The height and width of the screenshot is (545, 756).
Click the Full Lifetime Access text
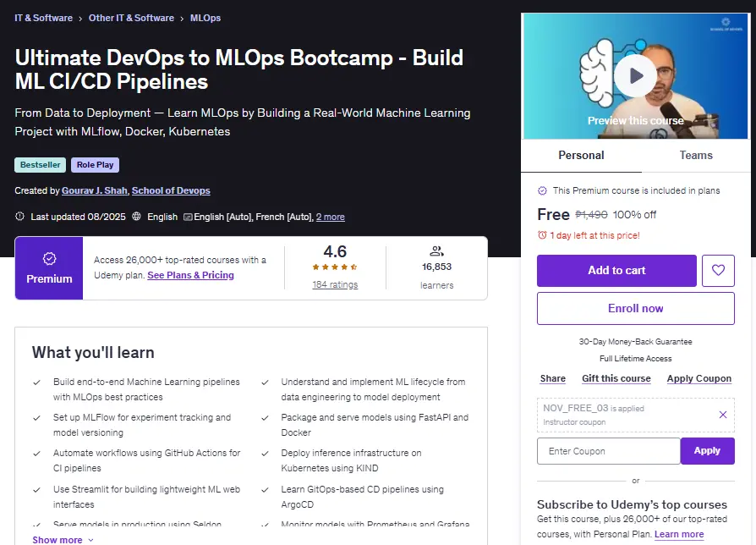point(635,358)
